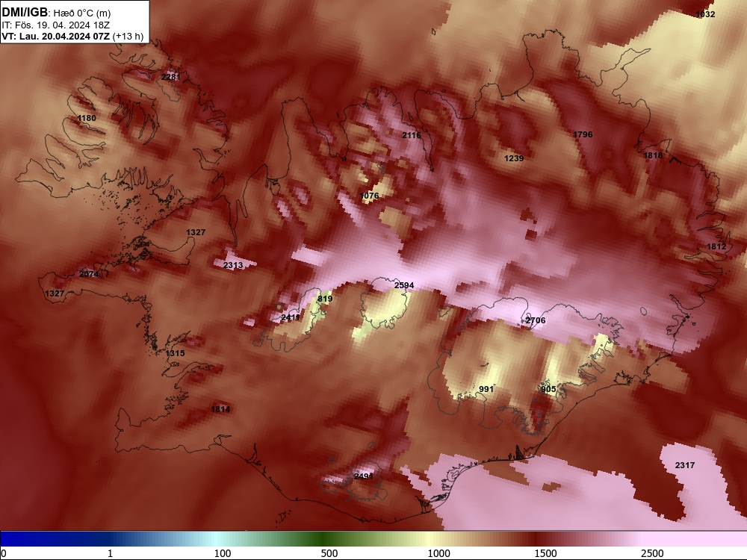Click the 1818 value on the map
Viewport: 747px width, 560px height.
point(653,155)
